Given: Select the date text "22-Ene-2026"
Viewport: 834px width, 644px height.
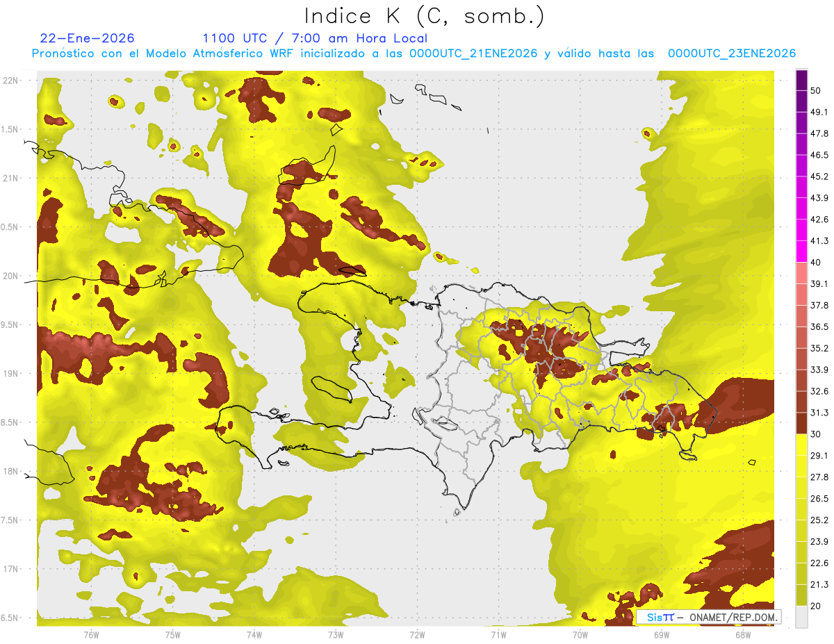Looking at the screenshot, I should point(88,38).
